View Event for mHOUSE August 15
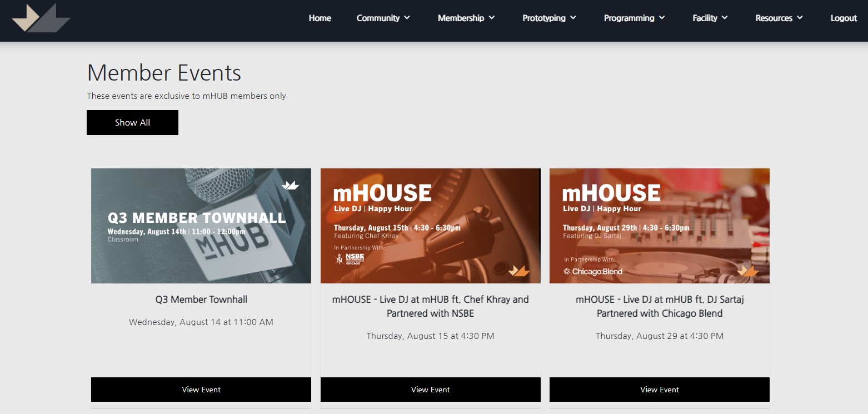868x414 pixels. pos(430,390)
